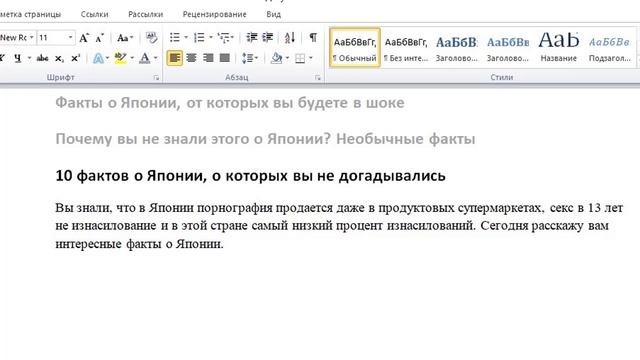The height and width of the screenshot is (360, 640).
Task: Open Абзац dialog launcher
Action: [x=318, y=78]
